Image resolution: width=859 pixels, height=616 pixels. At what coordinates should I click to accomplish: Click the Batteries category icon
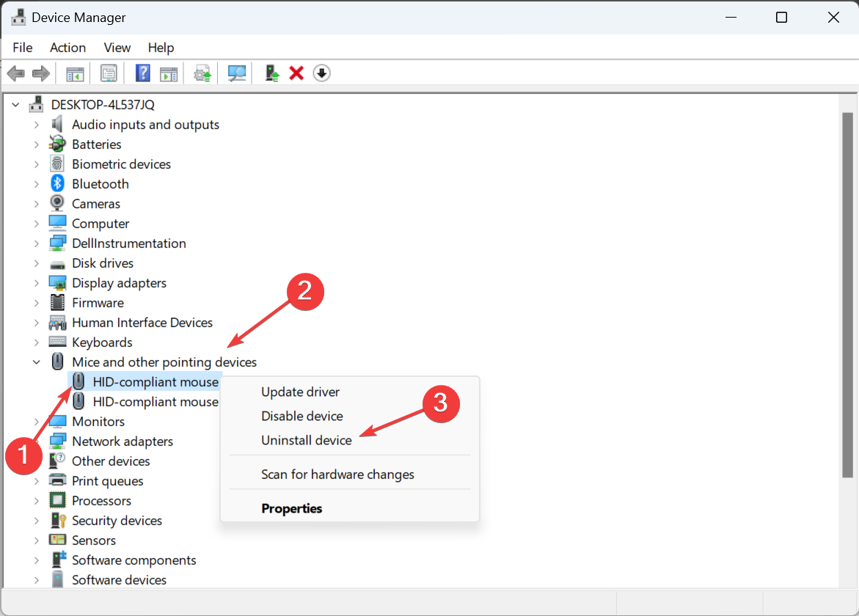(x=57, y=144)
